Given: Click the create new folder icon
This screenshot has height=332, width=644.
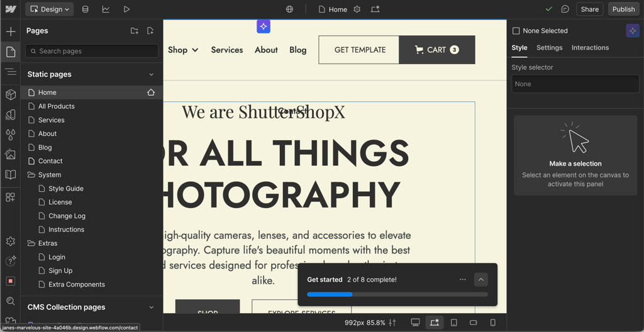Looking at the screenshot, I should pos(135,31).
